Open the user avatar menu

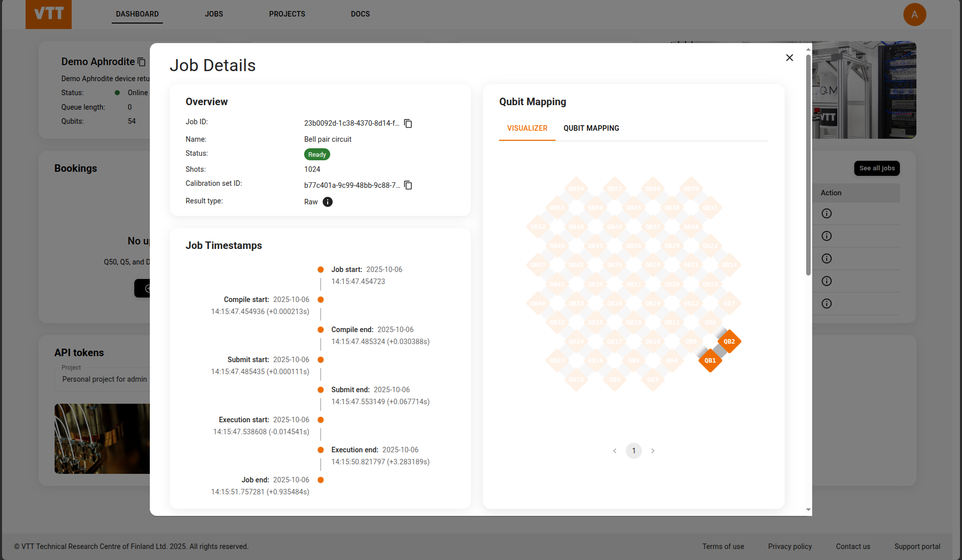(914, 15)
